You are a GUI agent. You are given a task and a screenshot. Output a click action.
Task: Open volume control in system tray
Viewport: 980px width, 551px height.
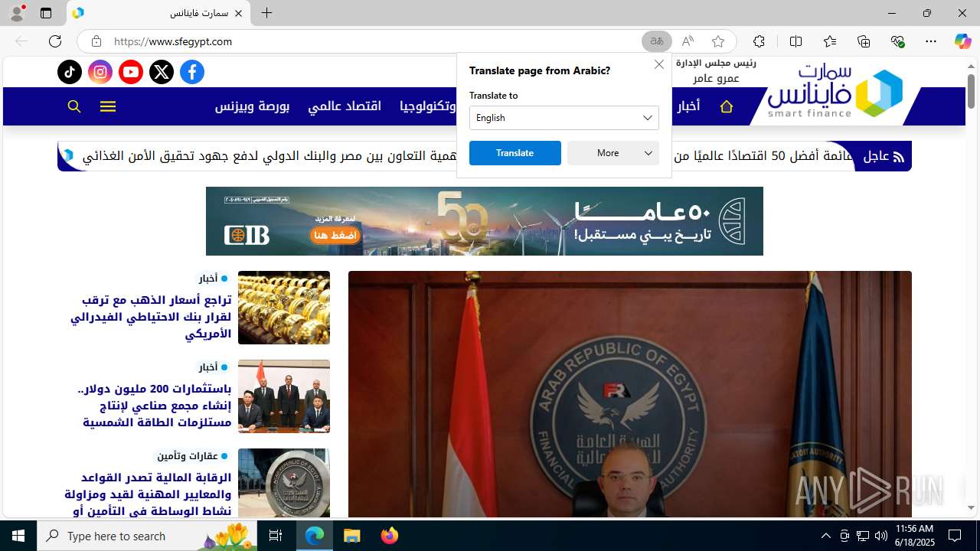click(x=880, y=536)
